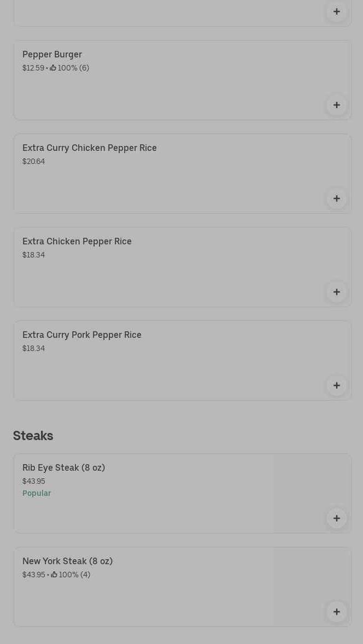Click the $20.64 price text
Image resolution: width=363 pixels, height=644 pixels.
pyautogui.click(x=34, y=162)
